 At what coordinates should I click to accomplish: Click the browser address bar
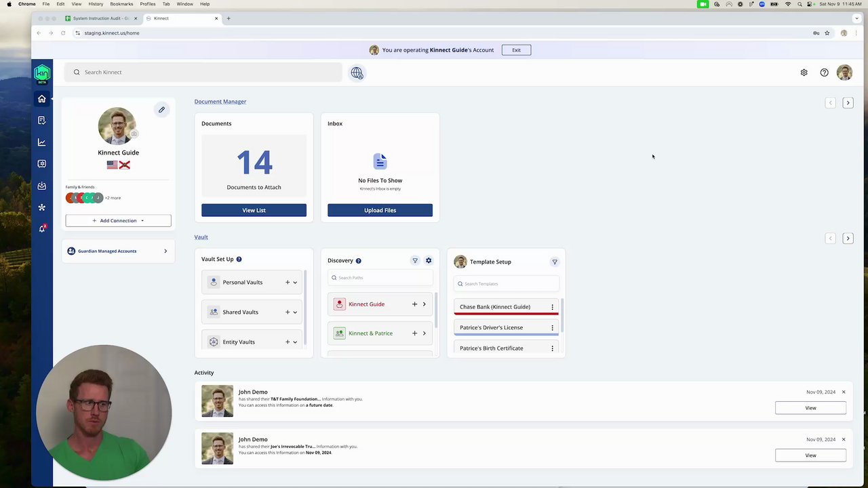(441, 33)
